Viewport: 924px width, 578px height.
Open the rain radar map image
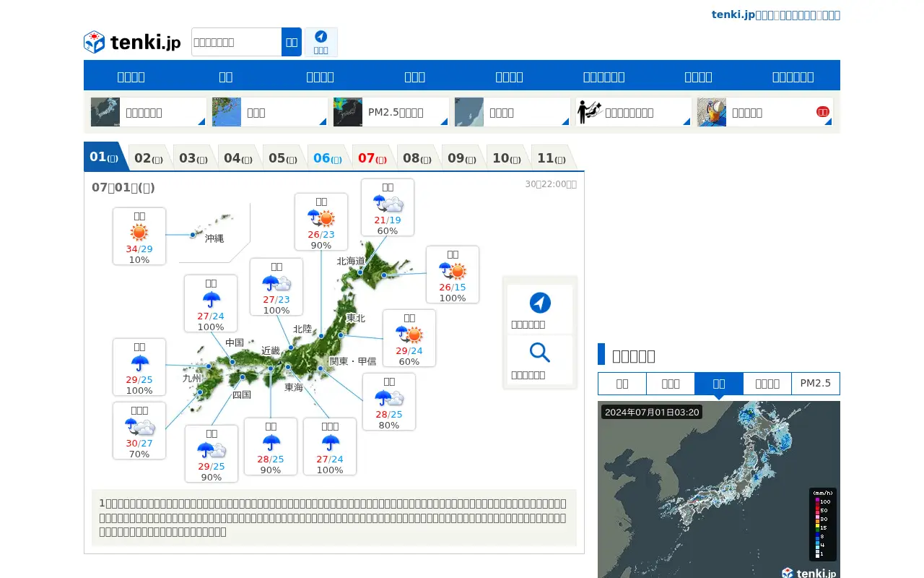tap(719, 490)
